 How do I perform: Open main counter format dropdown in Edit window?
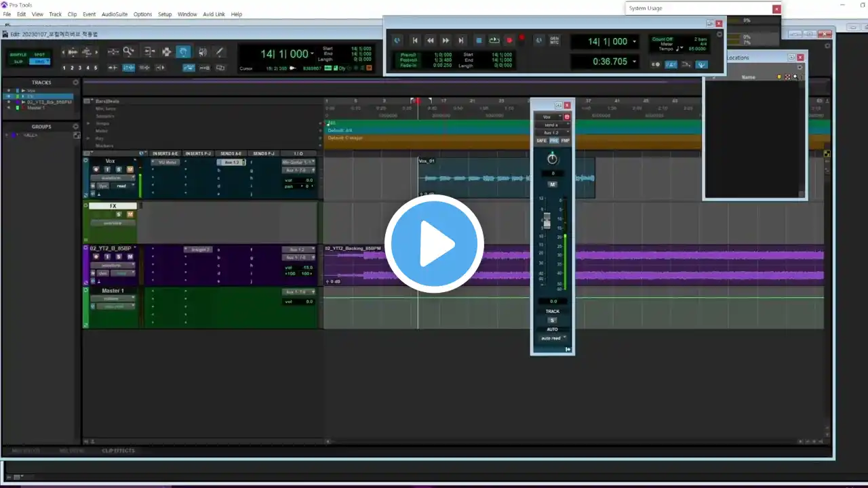(x=312, y=54)
